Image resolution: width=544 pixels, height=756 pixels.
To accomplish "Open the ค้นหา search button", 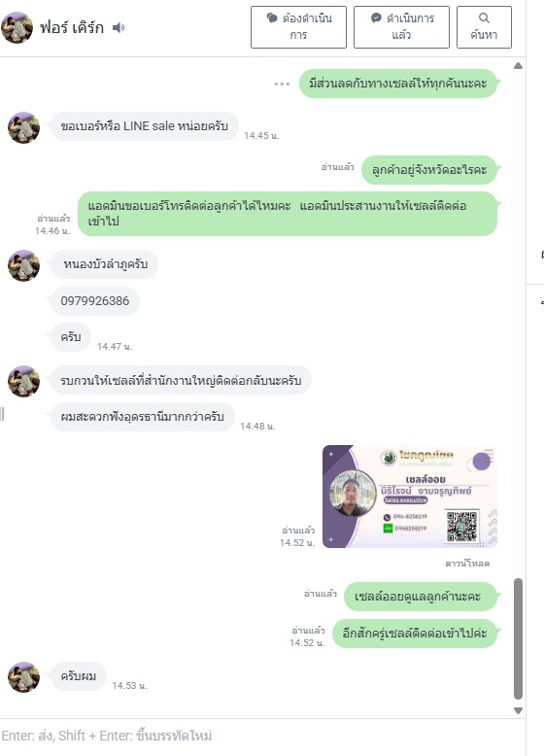I will (x=484, y=27).
